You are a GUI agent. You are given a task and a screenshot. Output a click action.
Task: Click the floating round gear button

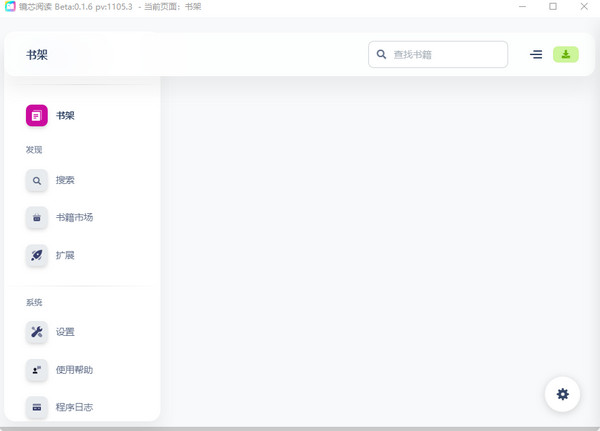(562, 394)
